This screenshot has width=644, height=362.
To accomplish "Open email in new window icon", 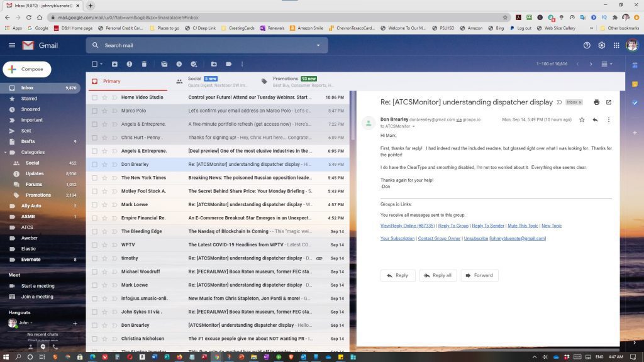I will [609, 102].
